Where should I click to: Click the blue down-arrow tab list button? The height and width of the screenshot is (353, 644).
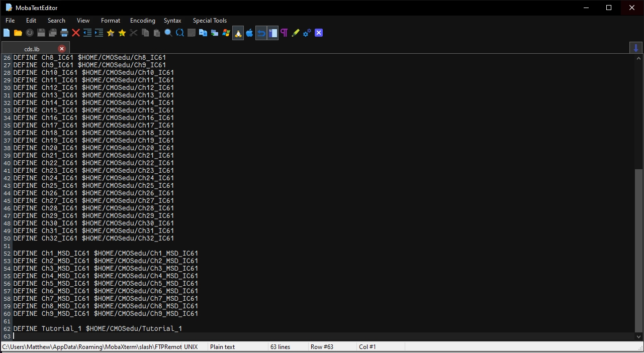click(x=636, y=48)
